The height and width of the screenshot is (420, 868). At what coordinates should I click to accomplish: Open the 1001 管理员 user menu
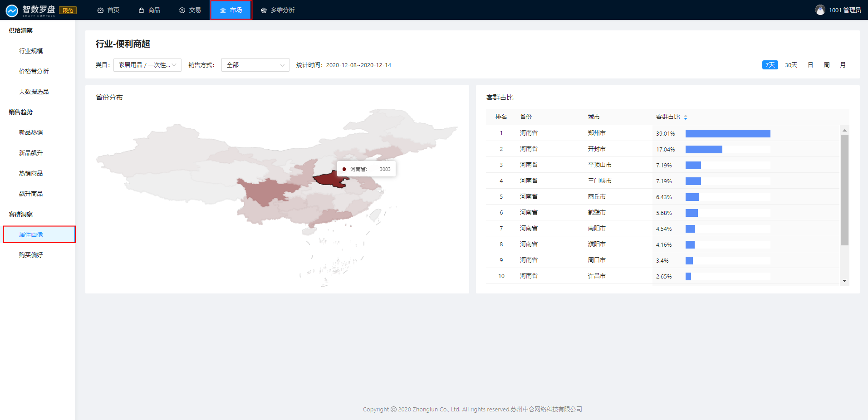click(x=844, y=10)
